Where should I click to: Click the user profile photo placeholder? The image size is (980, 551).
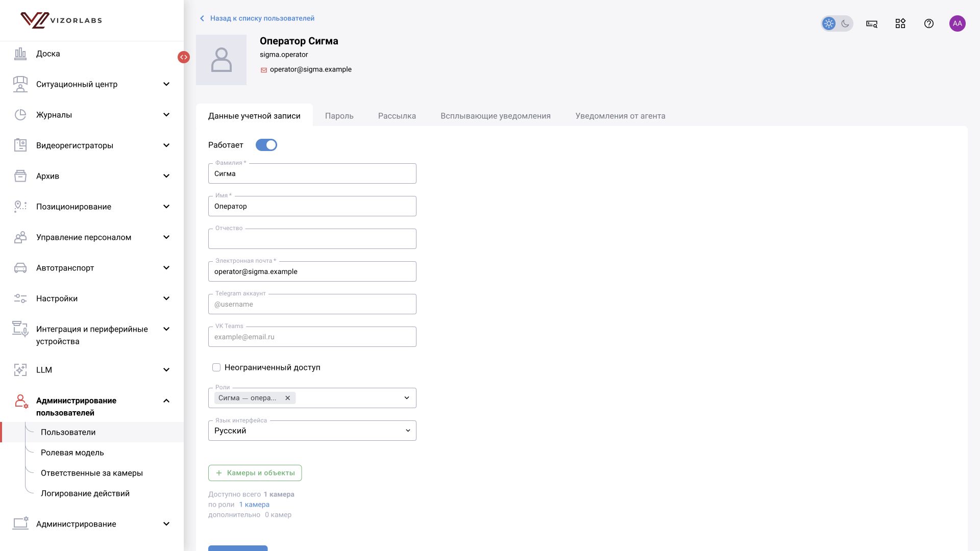222,60
